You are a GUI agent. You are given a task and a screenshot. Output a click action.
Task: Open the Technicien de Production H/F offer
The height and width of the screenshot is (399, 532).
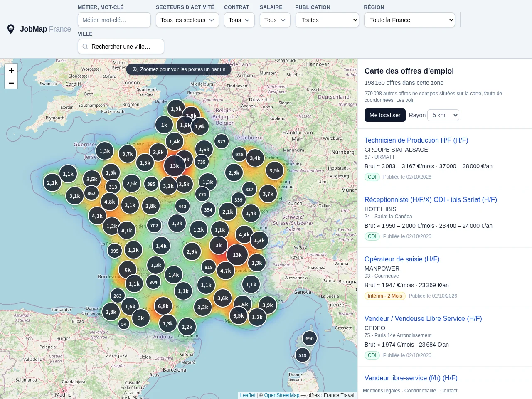click(416, 140)
